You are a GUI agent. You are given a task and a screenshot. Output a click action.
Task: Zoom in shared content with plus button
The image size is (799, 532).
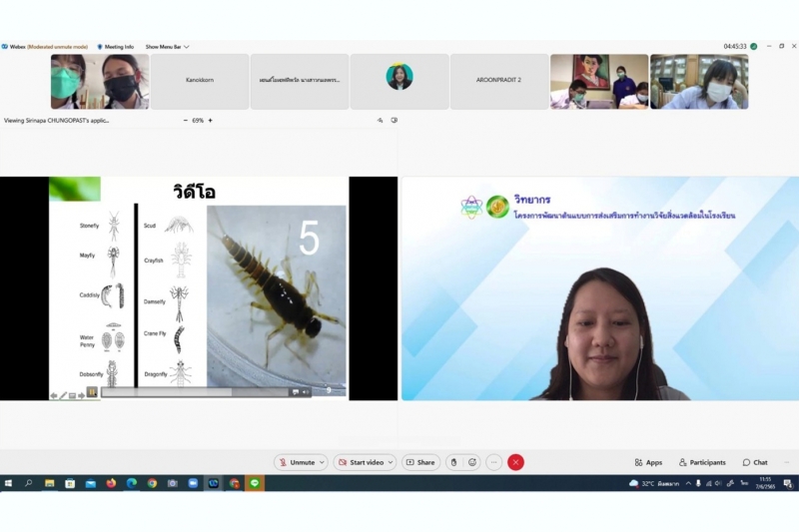pyautogui.click(x=210, y=120)
